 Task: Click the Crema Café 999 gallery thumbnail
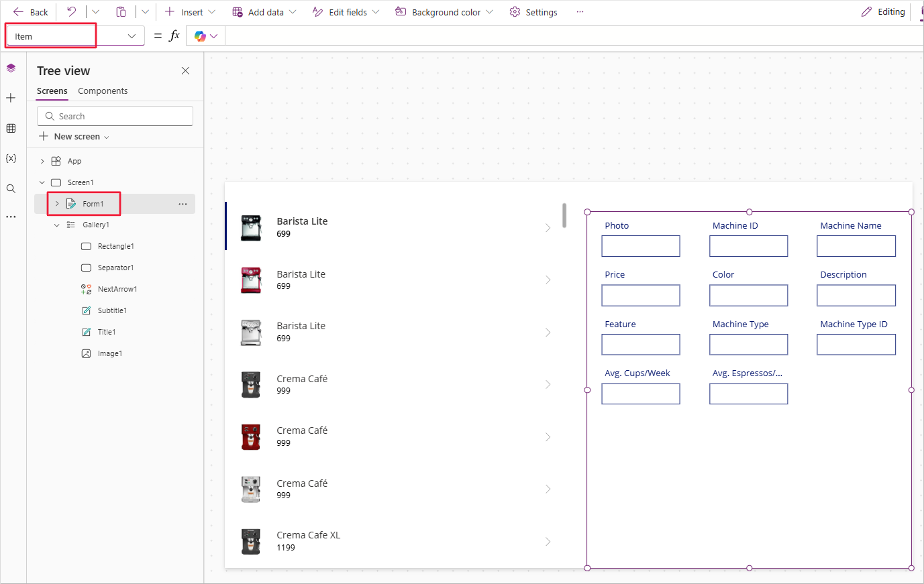coord(250,384)
